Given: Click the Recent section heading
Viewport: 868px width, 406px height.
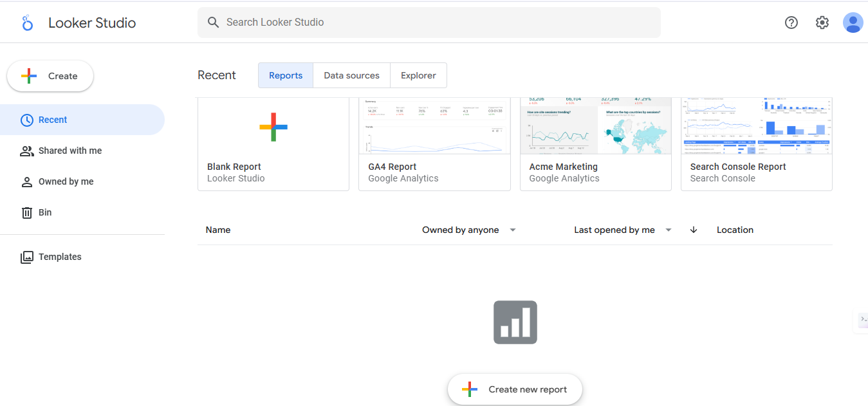Looking at the screenshot, I should coord(217,75).
